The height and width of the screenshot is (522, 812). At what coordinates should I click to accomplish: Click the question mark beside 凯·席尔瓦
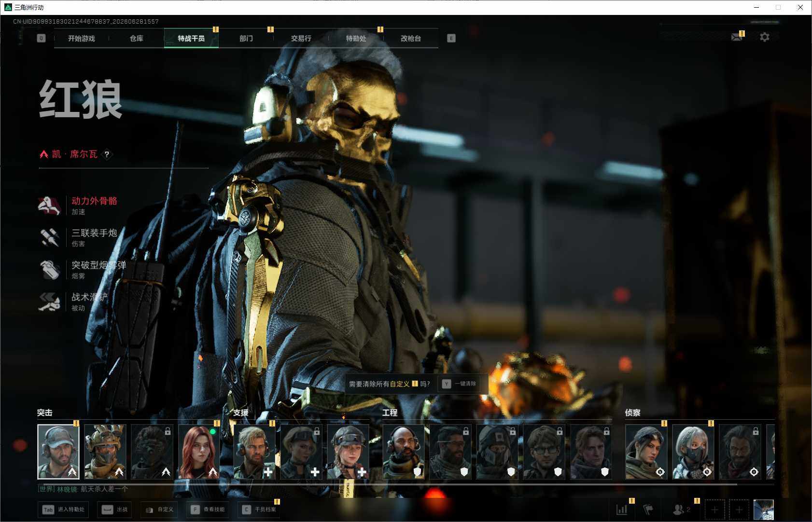pyautogui.click(x=107, y=154)
